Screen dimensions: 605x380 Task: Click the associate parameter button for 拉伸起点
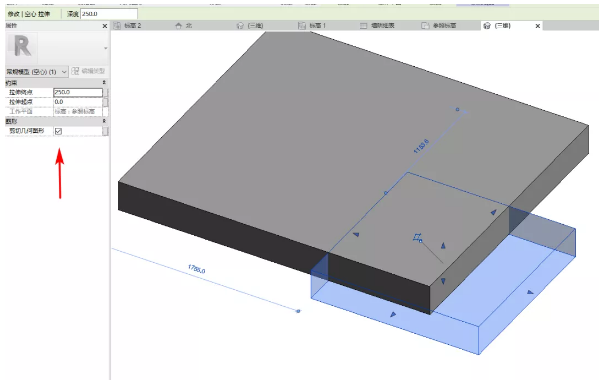(x=106, y=102)
